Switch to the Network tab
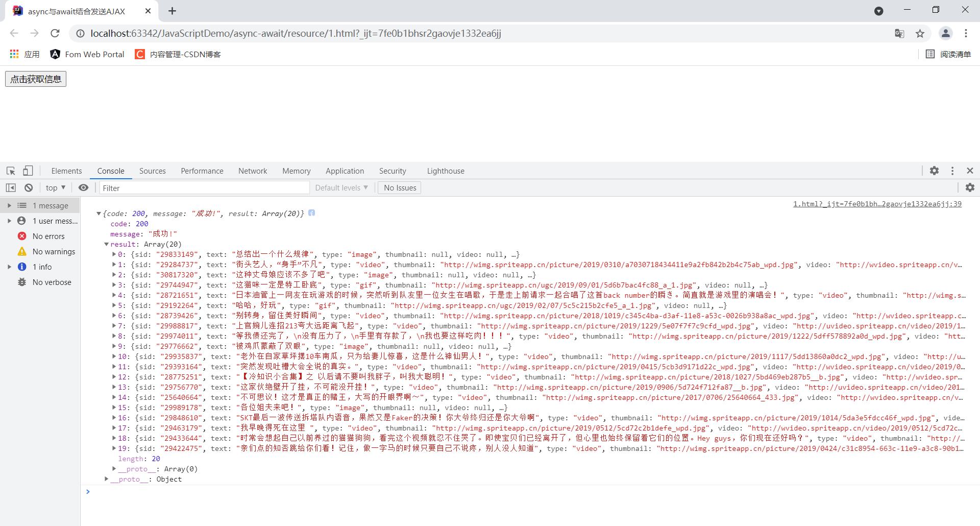Image resolution: width=980 pixels, height=526 pixels. [x=253, y=171]
